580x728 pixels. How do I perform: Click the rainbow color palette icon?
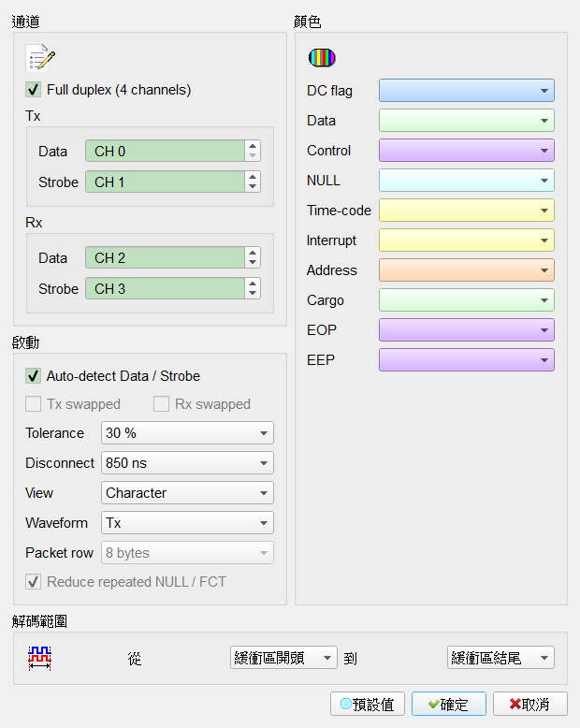322,58
